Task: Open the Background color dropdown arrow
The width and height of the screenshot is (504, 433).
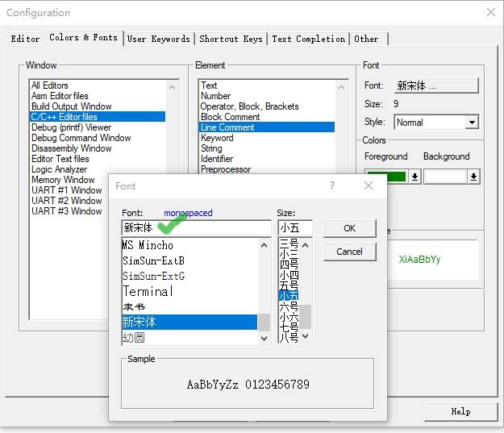Action: pyautogui.click(x=473, y=177)
